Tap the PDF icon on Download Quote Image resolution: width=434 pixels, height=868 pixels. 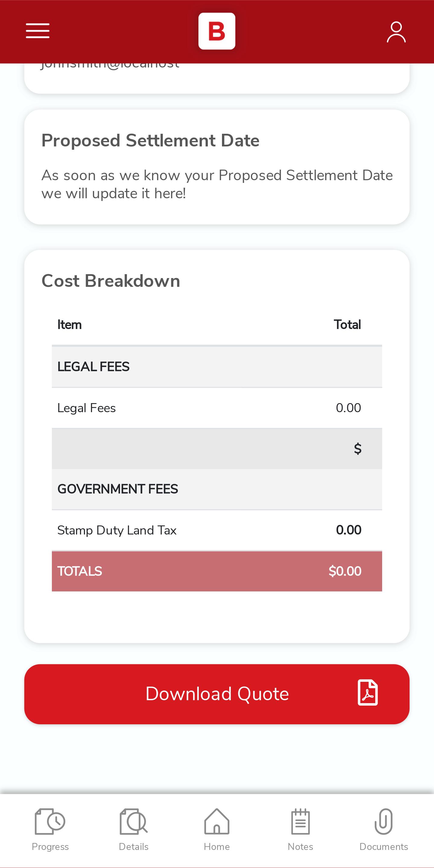coord(368,692)
